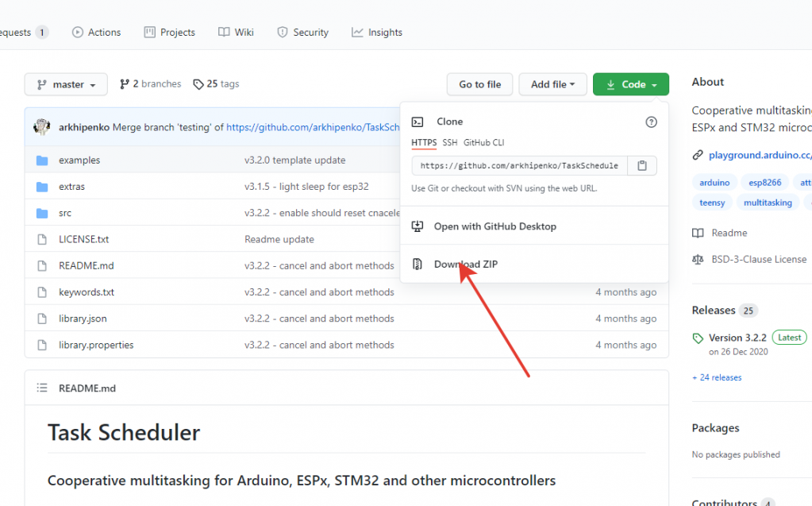Click the esp8266 topic tag
Viewport: 812px width, 506px height.
765,183
